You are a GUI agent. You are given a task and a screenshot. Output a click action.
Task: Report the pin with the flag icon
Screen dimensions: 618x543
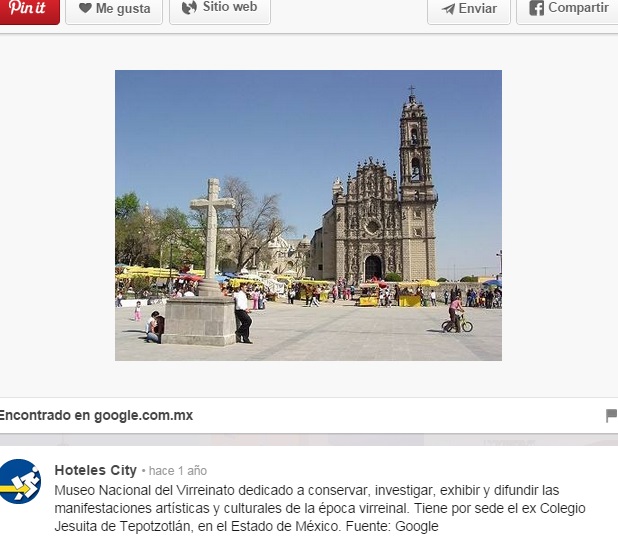[611, 416]
